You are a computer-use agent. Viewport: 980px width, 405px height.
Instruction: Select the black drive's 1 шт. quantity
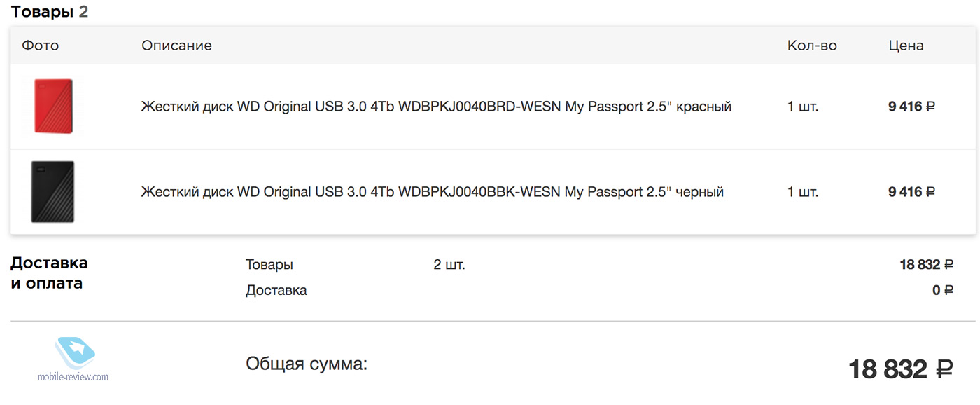pos(803,191)
